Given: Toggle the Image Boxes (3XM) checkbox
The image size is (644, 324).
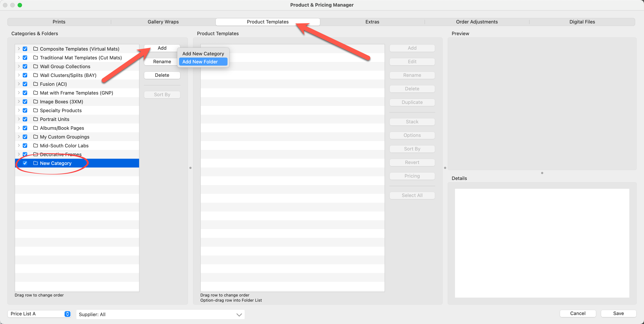Looking at the screenshot, I should tap(25, 102).
